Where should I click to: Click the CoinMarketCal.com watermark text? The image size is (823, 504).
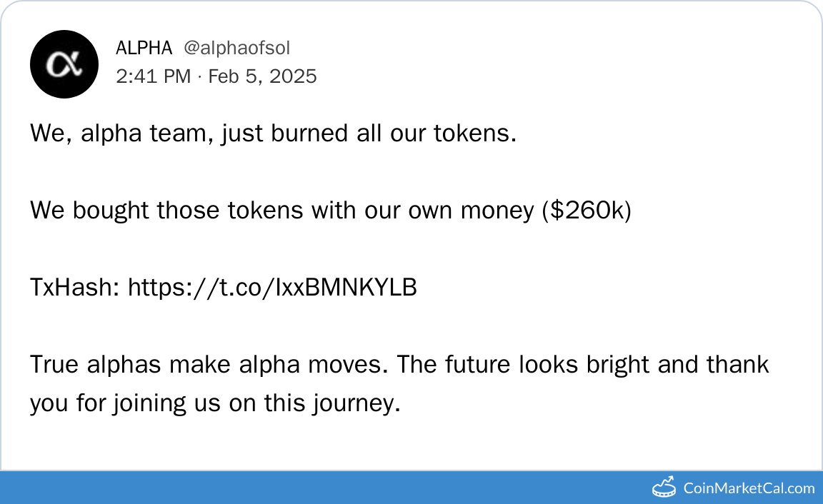(749, 488)
